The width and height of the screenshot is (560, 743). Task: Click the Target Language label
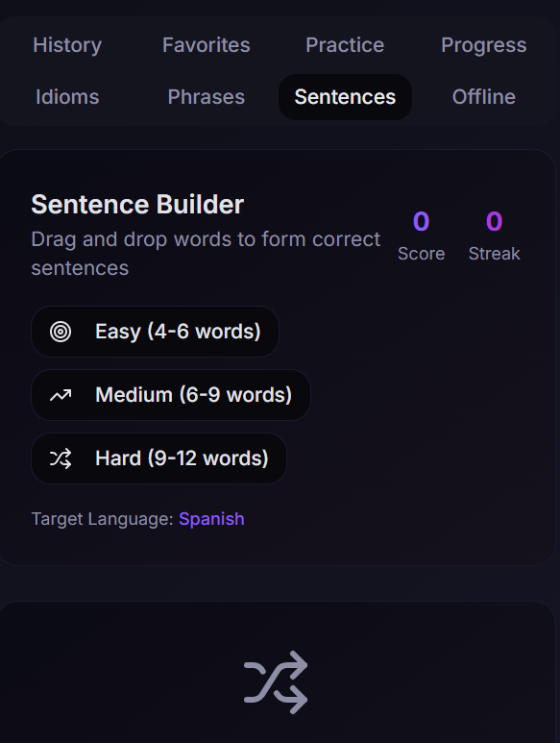click(102, 519)
